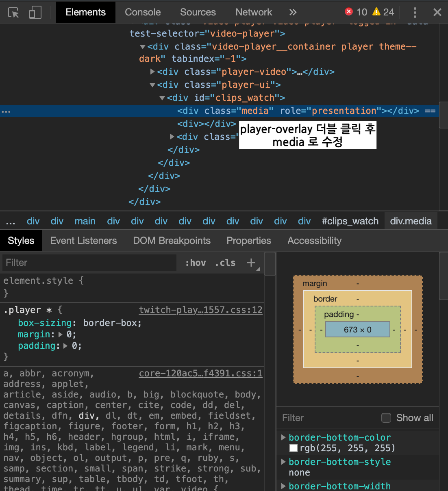Viewport: 448px width, 491px height.
Task: Toggle the .cls class editor
Action: click(x=225, y=263)
